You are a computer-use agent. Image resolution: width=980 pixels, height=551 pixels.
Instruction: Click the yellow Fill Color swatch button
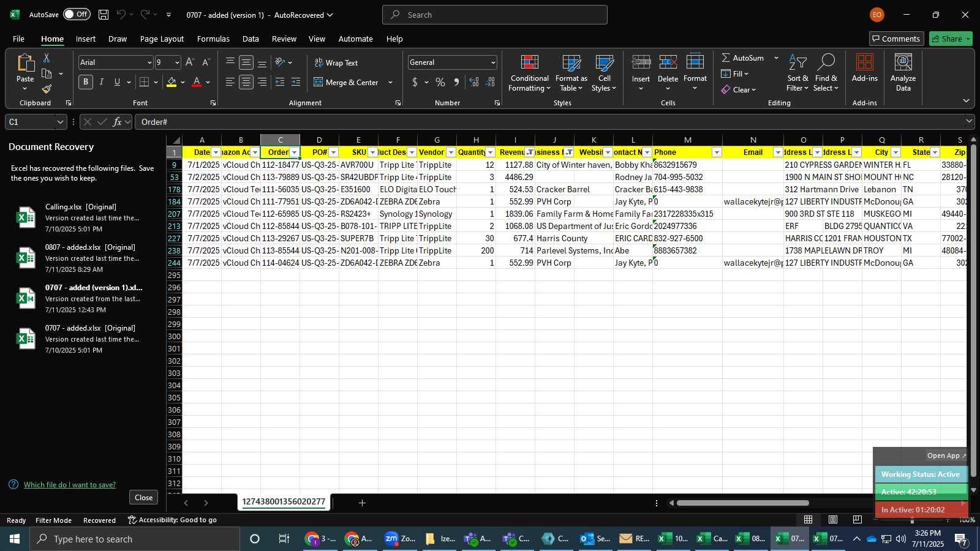tap(171, 82)
